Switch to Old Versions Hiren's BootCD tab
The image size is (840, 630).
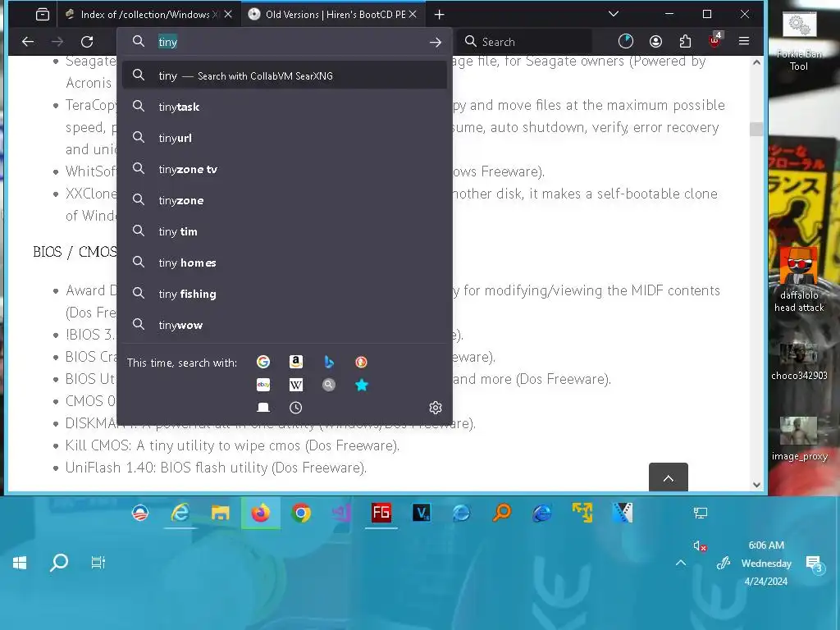331,15
